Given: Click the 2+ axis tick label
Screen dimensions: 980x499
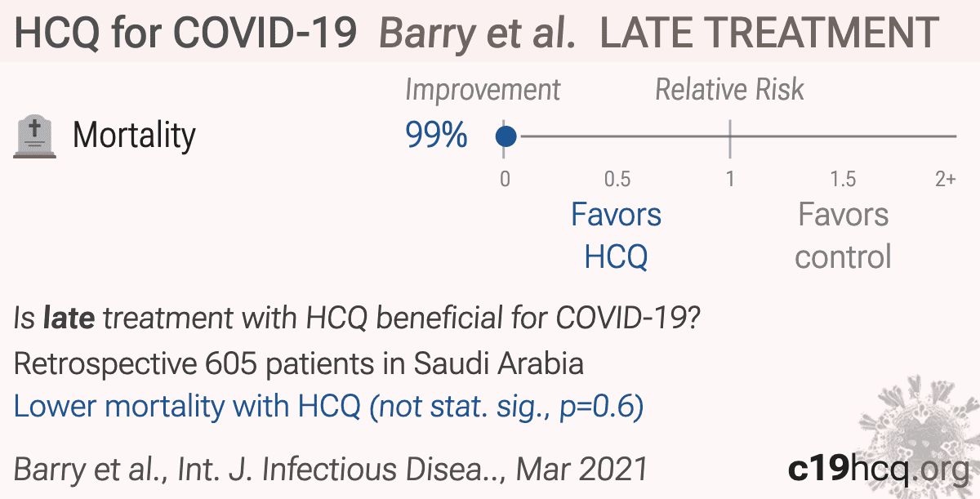Looking at the screenshot, I should [945, 179].
